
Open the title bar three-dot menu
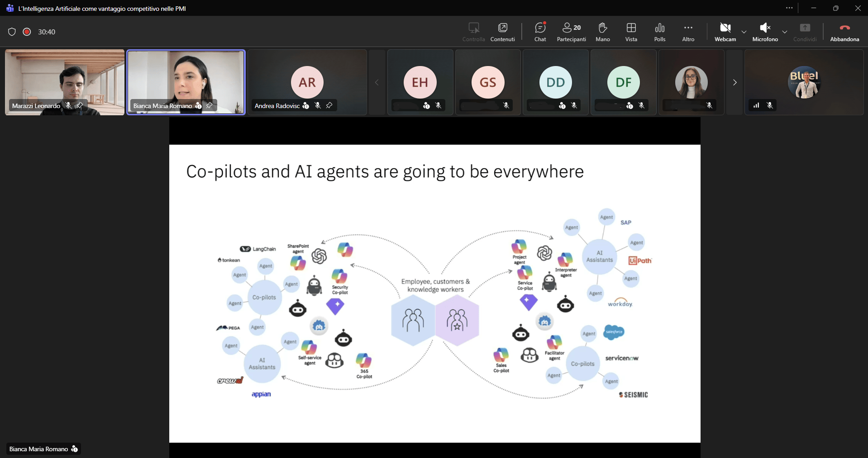789,8
